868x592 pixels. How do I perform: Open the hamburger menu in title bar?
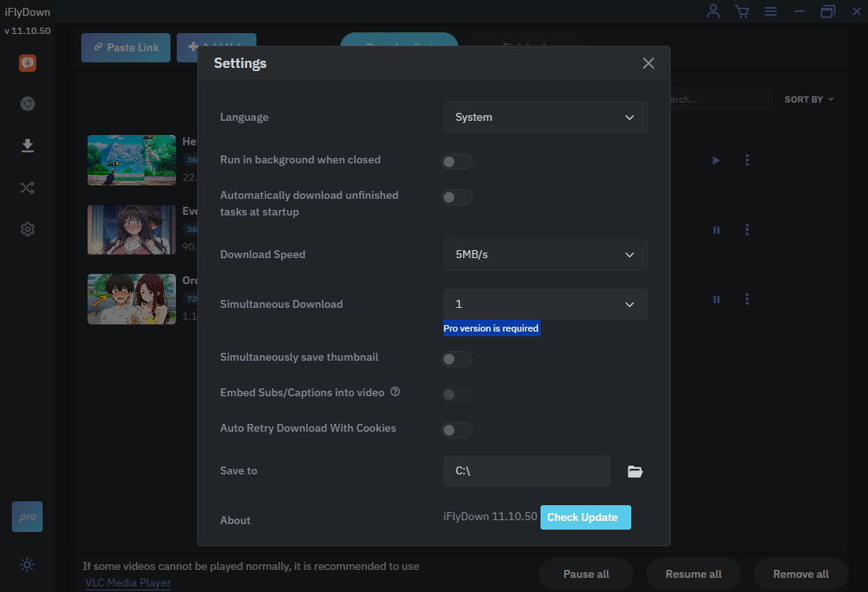tap(771, 11)
